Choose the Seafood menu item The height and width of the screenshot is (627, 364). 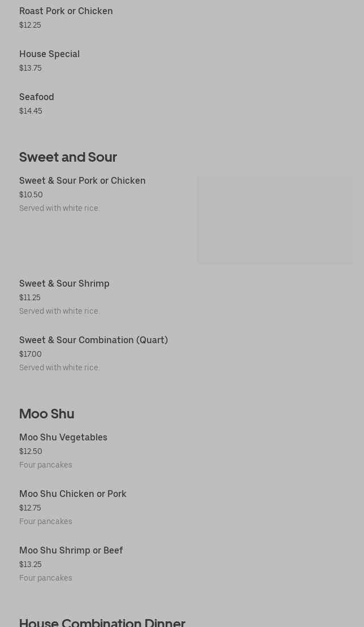(x=37, y=97)
